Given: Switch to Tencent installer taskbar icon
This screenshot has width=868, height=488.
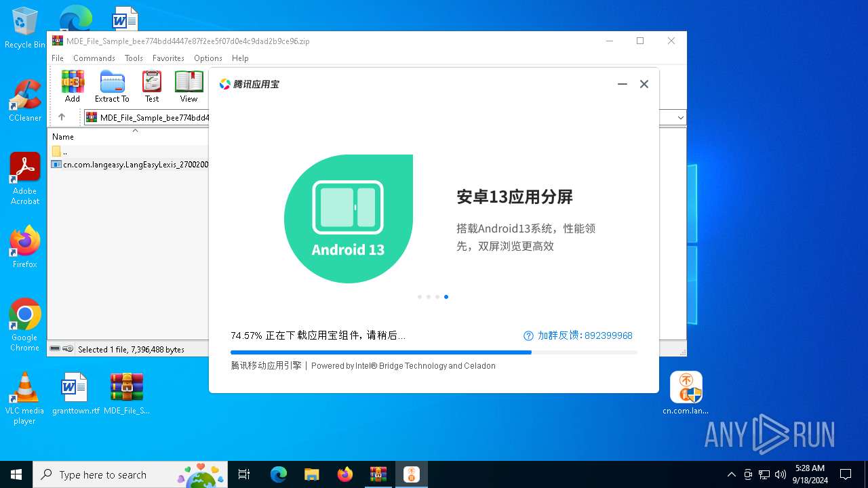Looking at the screenshot, I should tap(412, 474).
